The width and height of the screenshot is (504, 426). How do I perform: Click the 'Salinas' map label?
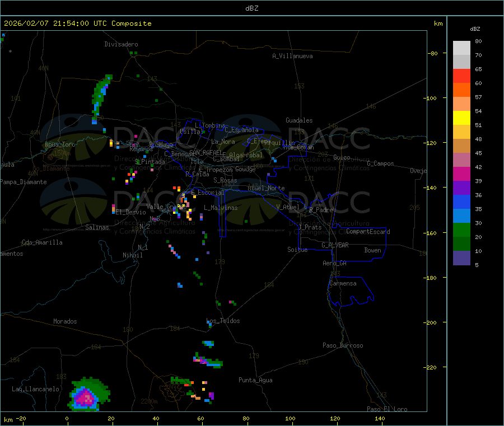97,227
